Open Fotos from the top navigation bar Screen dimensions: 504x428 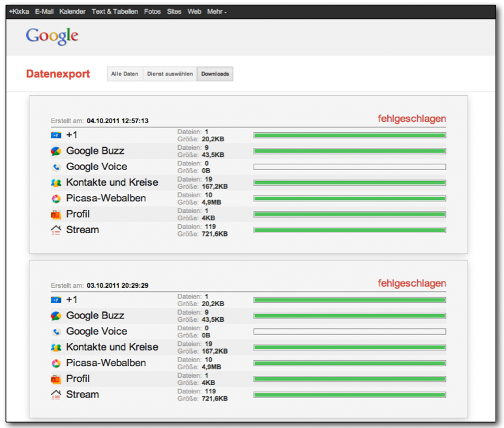click(153, 12)
